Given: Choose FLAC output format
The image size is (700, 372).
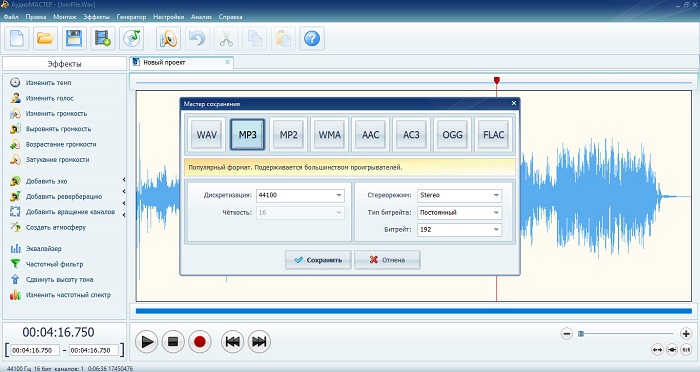Looking at the screenshot, I should 493,134.
